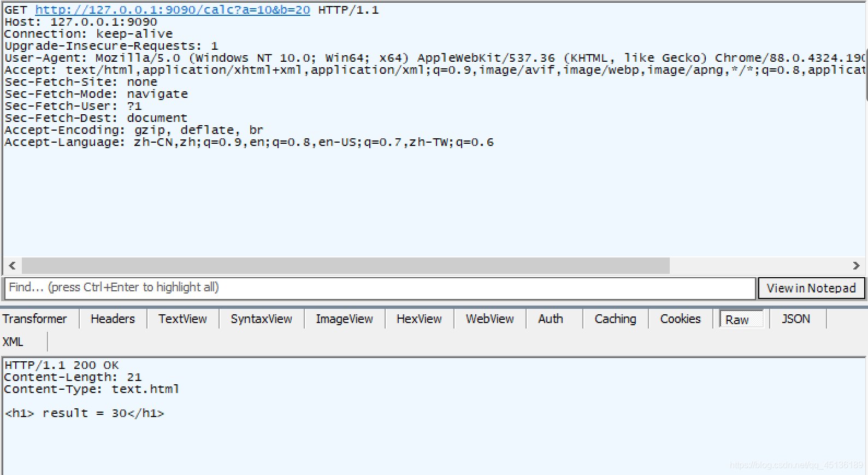Show the WebView tab

pyautogui.click(x=489, y=319)
